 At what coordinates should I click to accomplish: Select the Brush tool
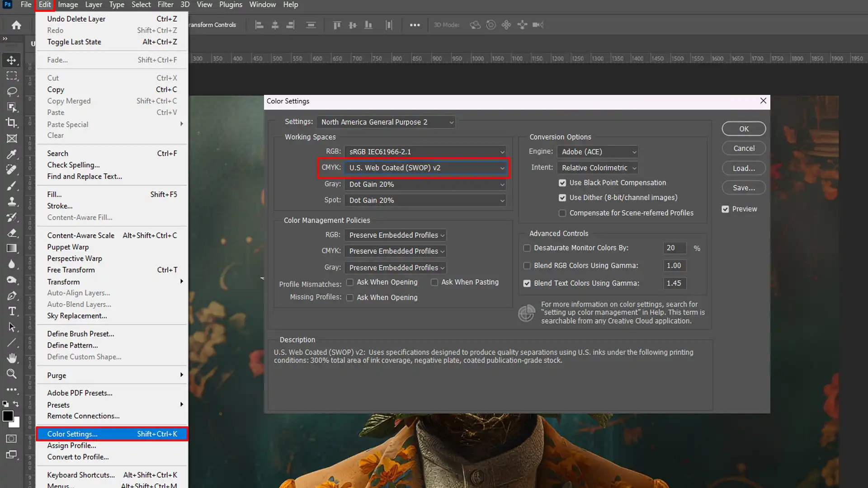pos(12,186)
